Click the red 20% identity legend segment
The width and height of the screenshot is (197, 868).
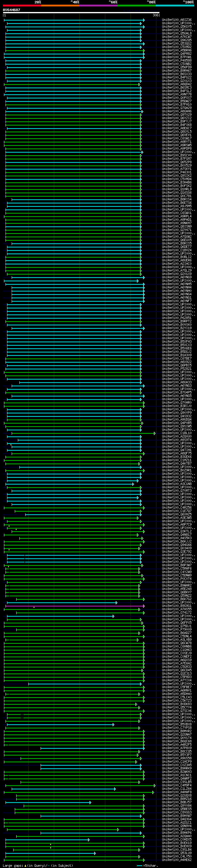pos(22,6)
